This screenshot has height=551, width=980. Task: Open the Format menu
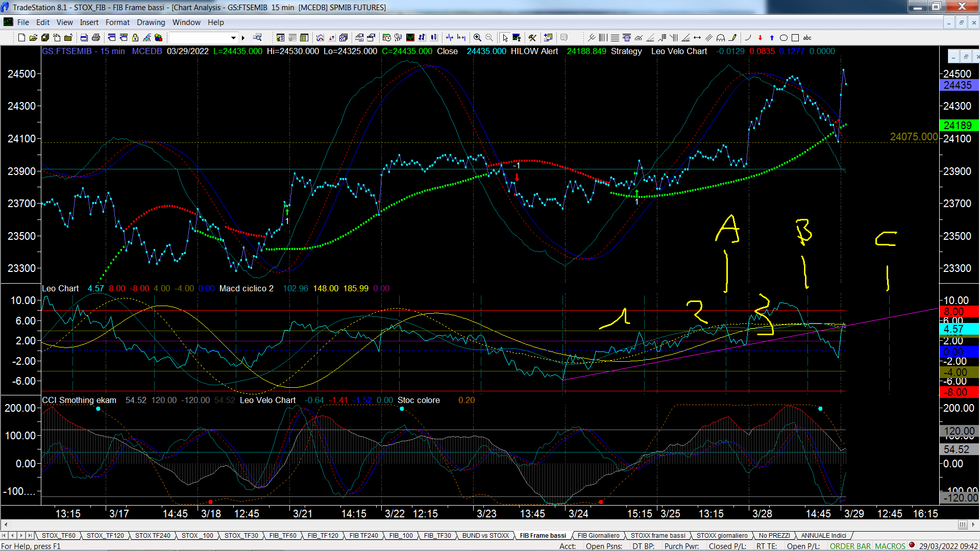point(118,22)
